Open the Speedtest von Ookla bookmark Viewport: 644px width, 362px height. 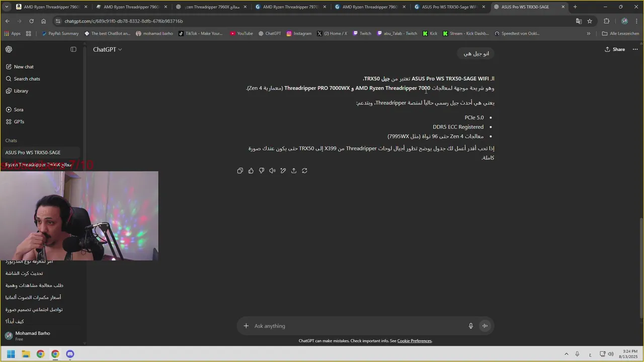[517, 34]
